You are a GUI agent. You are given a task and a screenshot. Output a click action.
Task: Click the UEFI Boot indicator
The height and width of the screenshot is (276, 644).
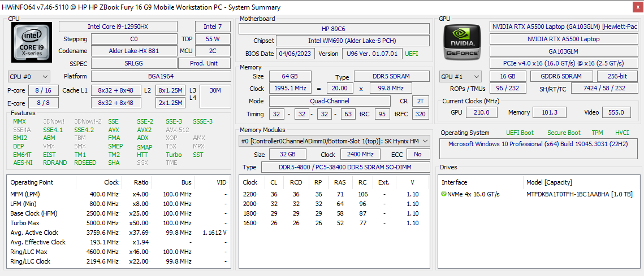[520, 133]
